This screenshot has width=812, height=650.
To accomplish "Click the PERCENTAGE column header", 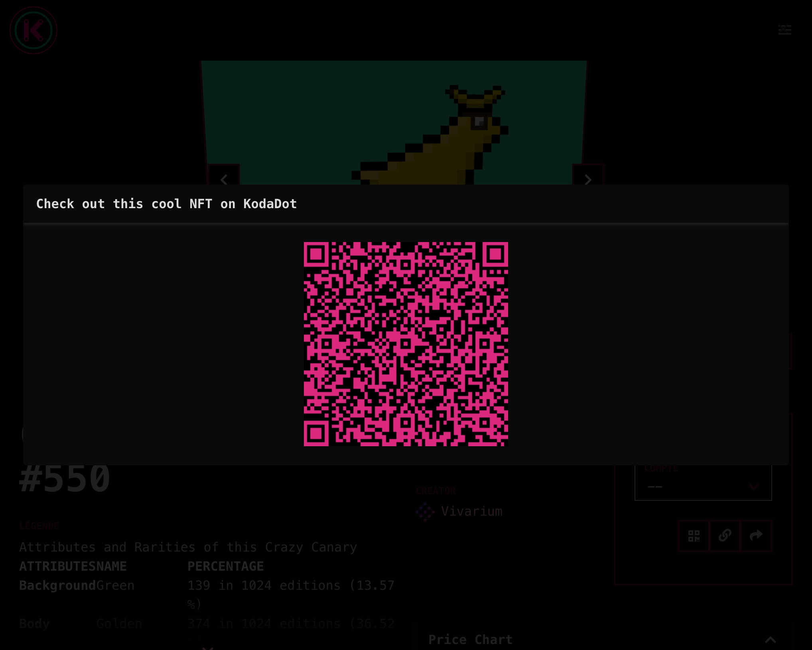I will click(225, 566).
